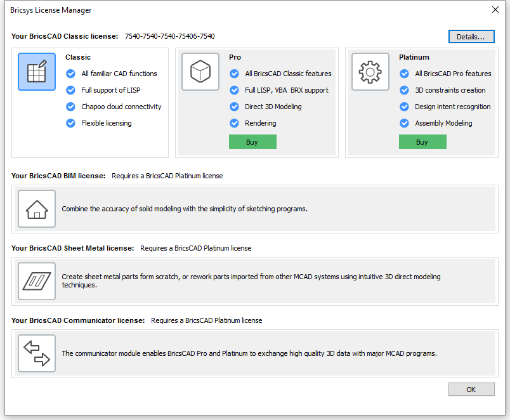Click checkmark next to Rendering
510x420 pixels.
point(234,123)
